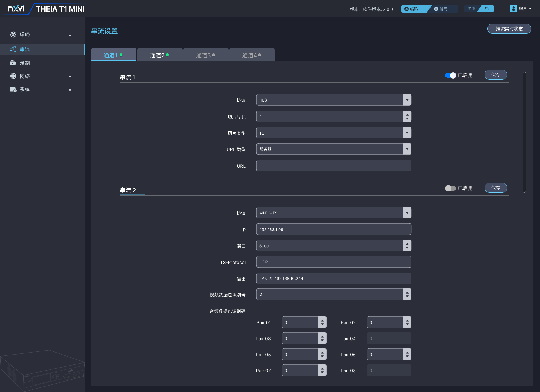Image resolution: width=540 pixels, height=392 pixels.
Task: Click the network globe icon
Action: [x=13, y=76]
